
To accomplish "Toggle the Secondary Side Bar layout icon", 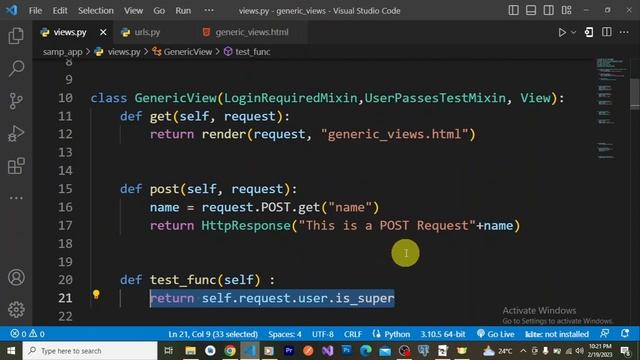I will click(549, 10).
